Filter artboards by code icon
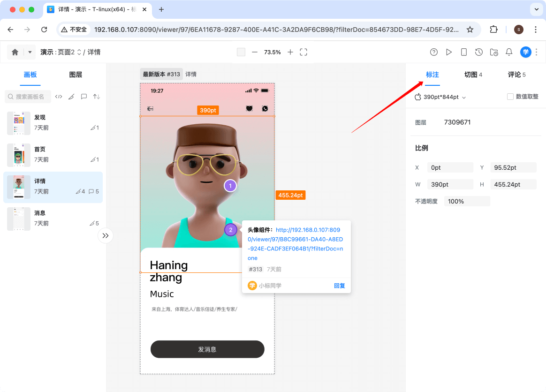Viewport: 546px width, 392px height. click(x=59, y=97)
